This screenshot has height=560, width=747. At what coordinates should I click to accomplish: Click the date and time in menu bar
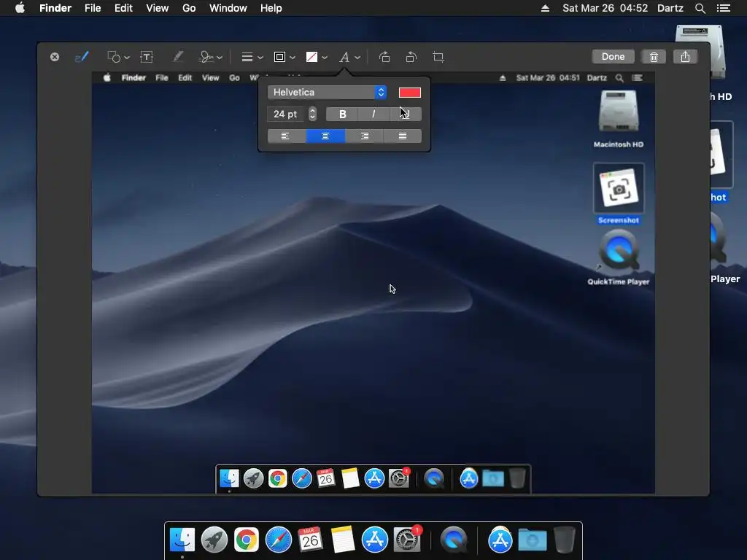point(605,8)
